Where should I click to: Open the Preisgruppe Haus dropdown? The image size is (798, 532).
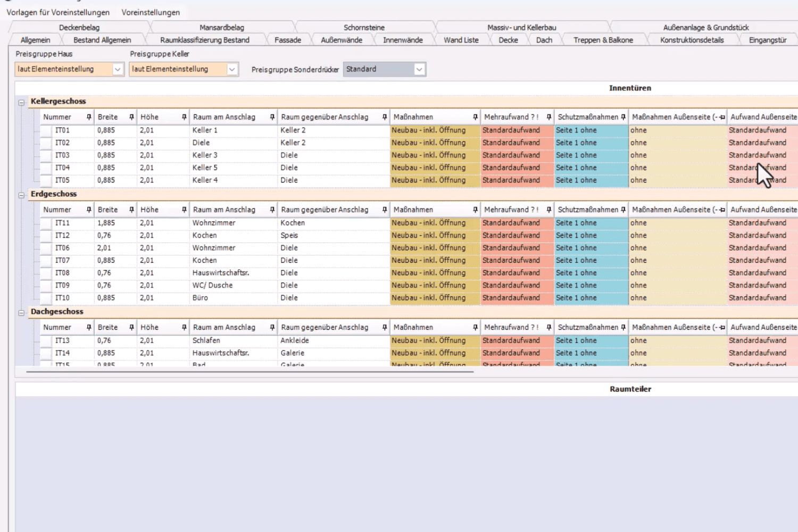[118, 69]
